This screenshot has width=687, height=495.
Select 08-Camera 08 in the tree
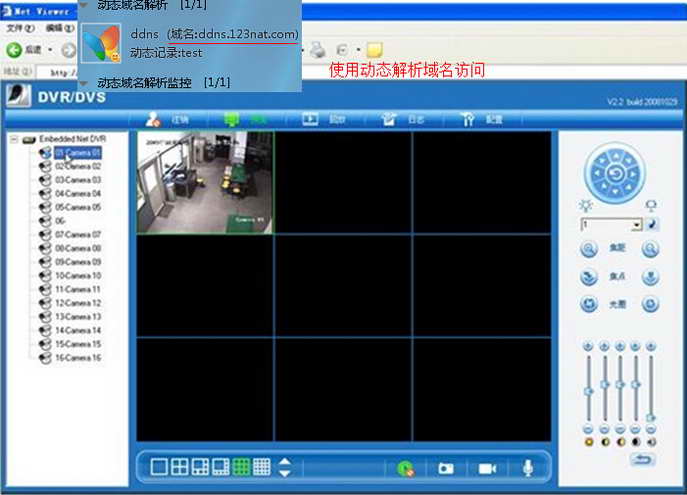pos(77,248)
